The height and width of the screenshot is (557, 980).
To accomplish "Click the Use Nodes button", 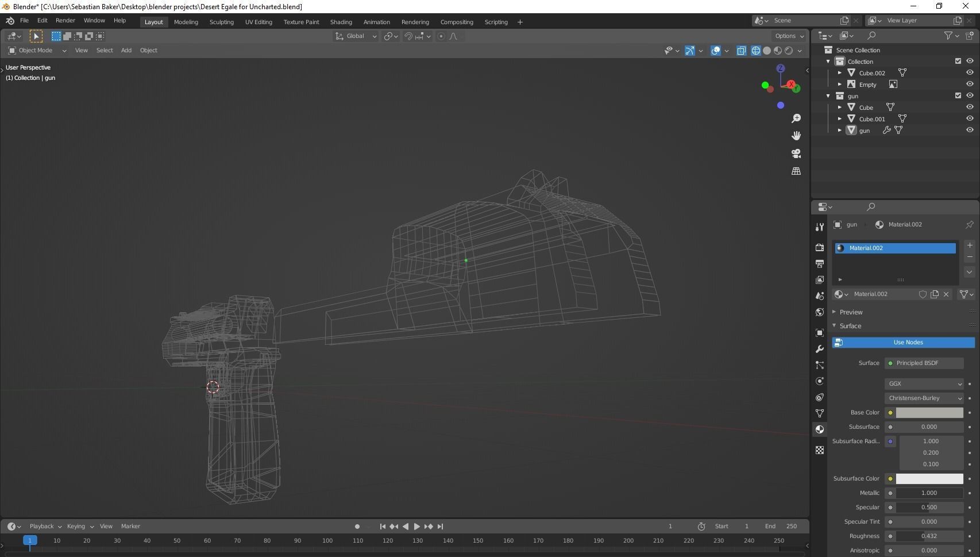I will click(x=904, y=343).
